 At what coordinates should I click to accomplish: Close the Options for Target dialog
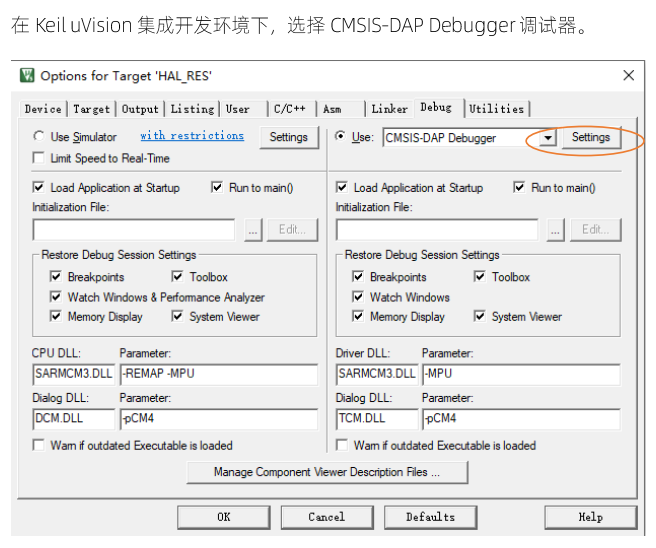pyautogui.click(x=628, y=76)
